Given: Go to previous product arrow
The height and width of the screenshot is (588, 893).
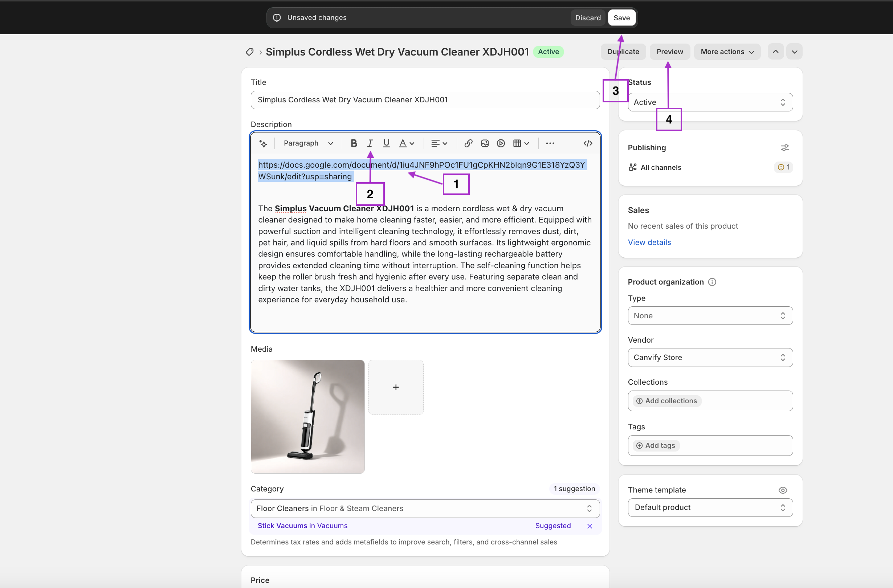Looking at the screenshot, I should (x=775, y=52).
